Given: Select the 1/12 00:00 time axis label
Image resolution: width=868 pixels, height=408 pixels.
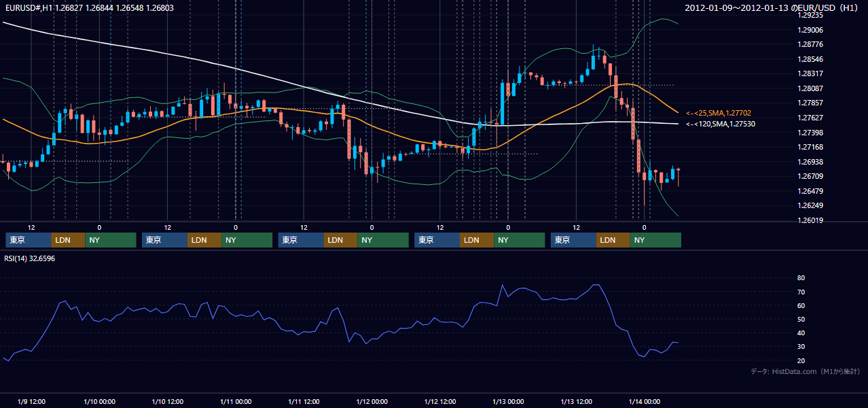Looking at the screenshot, I should coord(372,401).
